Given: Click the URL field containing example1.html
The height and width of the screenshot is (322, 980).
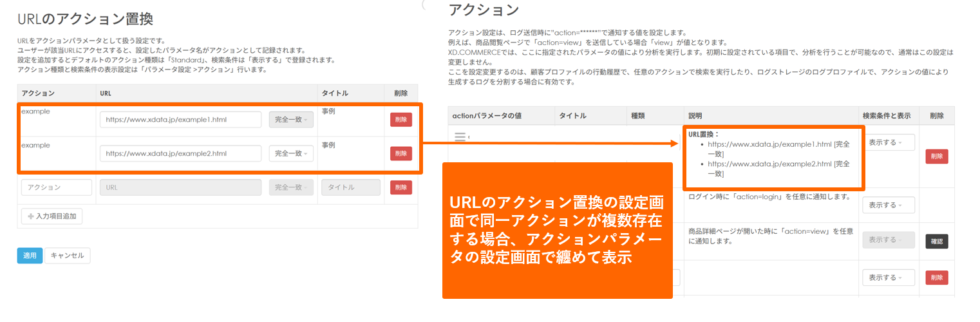Looking at the screenshot, I should point(180,120).
